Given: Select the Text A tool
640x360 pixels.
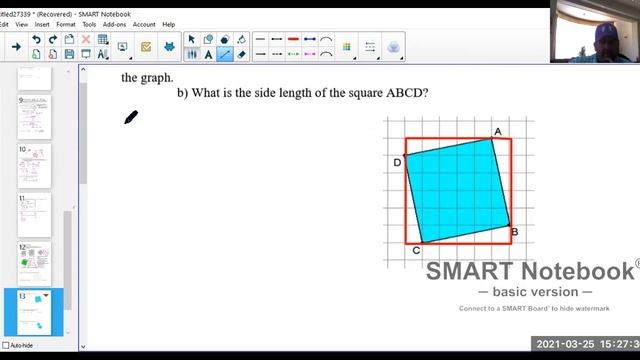Looking at the screenshot, I should pos(208,54).
